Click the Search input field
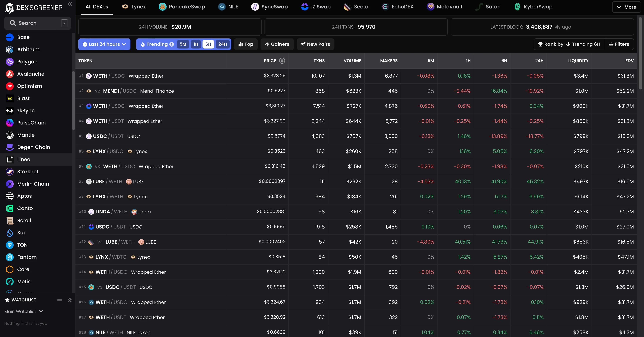The width and height of the screenshot is (644, 337). click(38, 23)
